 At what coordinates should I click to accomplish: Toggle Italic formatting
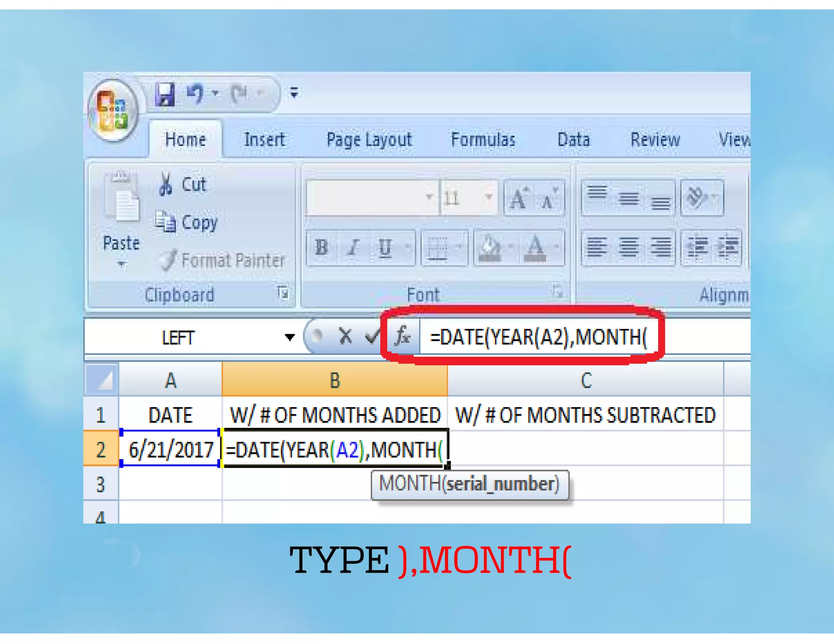click(353, 247)
